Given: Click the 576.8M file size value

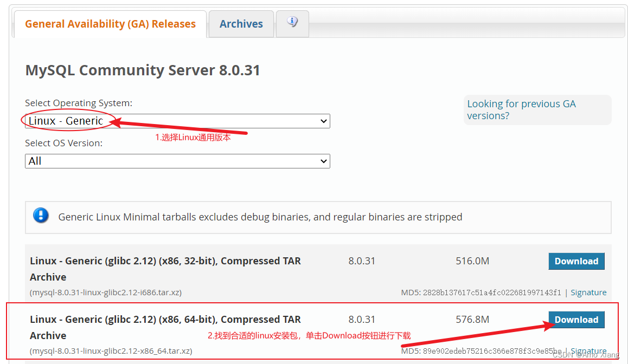Looking at the screenshot, I should (x=472, y=319).
